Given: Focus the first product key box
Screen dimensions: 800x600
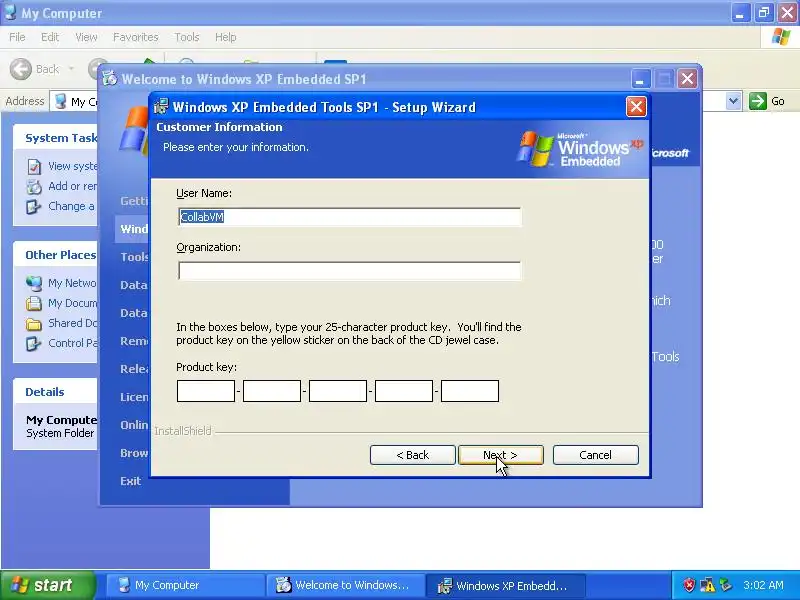Looking at the screenshot, I should [x=206, y=391].
